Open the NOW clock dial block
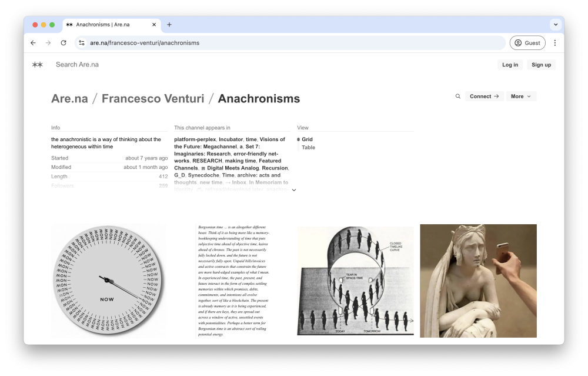 109,281
